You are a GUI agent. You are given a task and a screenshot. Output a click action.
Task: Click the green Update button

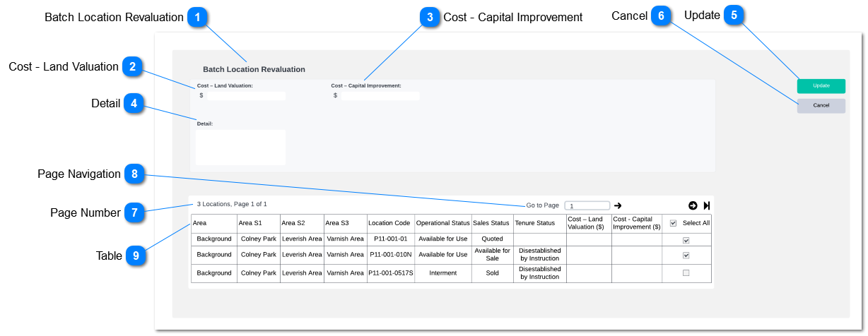click(x=821, y=86)
